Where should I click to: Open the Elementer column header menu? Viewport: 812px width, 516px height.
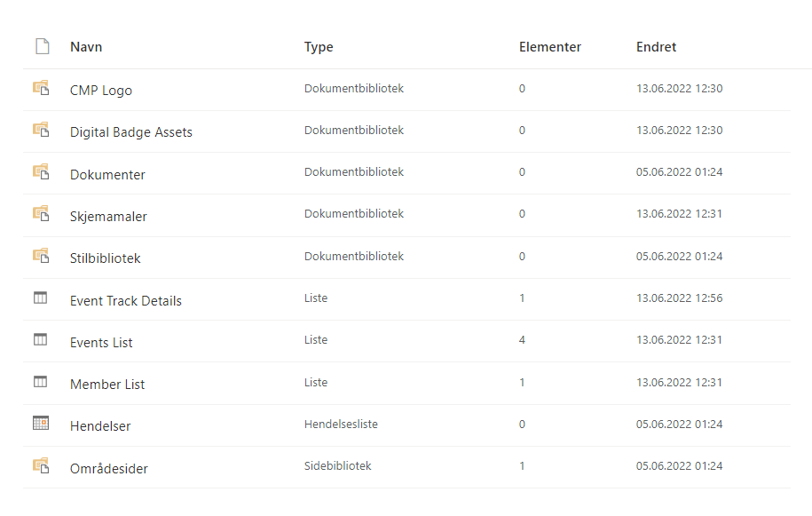[x=550, y=46]
